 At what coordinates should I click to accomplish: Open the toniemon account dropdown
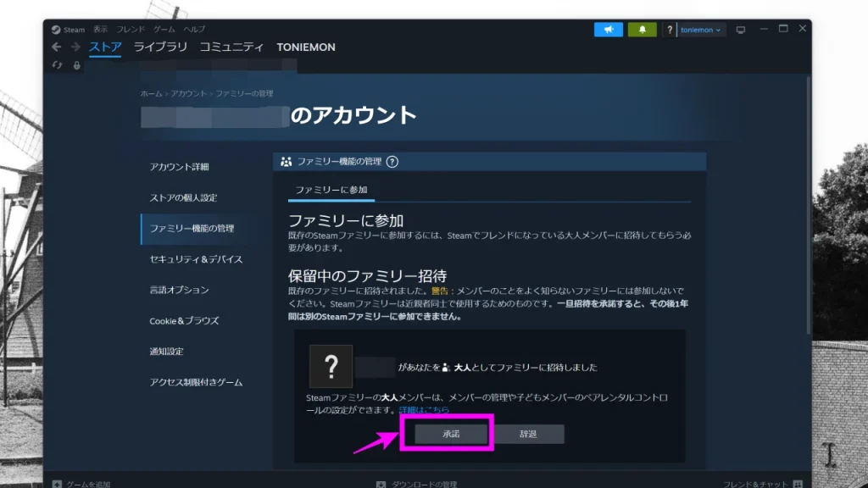tap(700, 30)
